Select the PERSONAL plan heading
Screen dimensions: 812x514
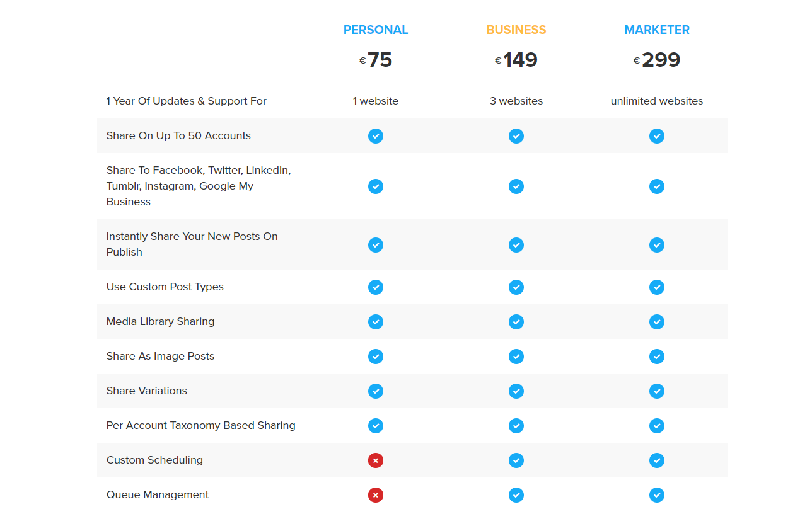coord(376,30)
